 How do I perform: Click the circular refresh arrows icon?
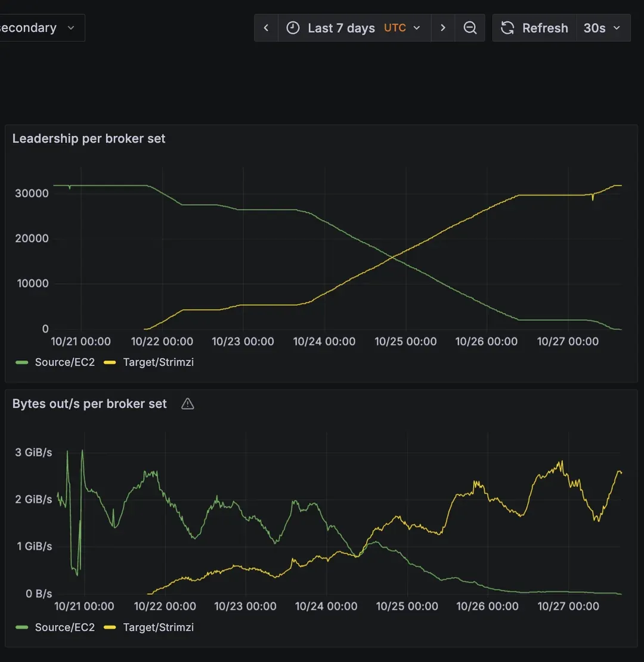[x=507, y=27]
